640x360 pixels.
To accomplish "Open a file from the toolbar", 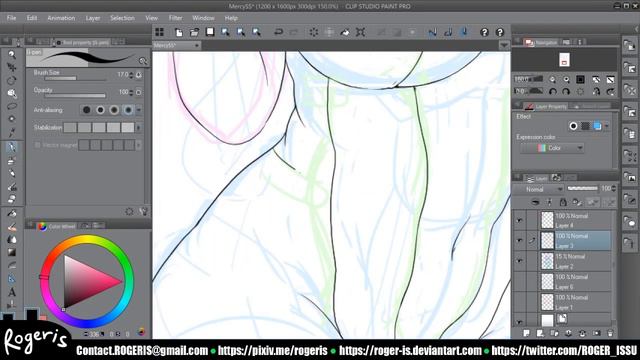I will [194, 32].
